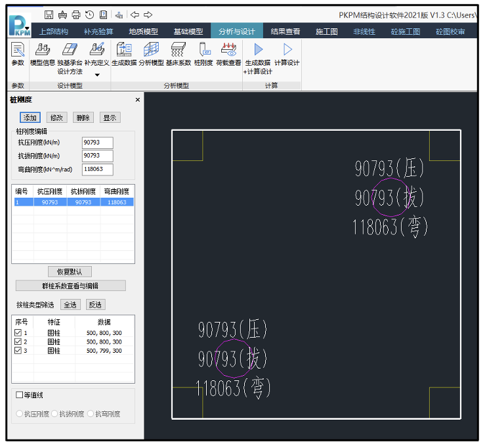The height and width of the screenshot is (448, 487).
Task: Click the history clock icon
Action: point(90,14)
